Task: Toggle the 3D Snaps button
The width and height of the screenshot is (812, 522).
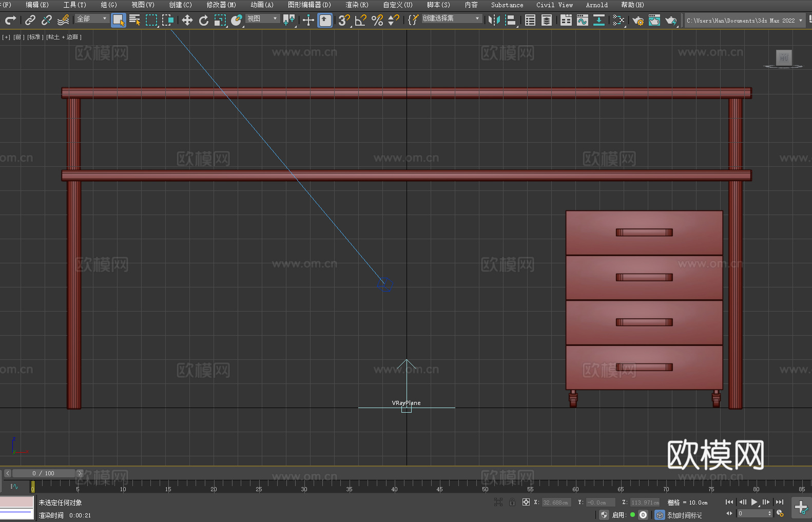Action: tap(344, 20)
